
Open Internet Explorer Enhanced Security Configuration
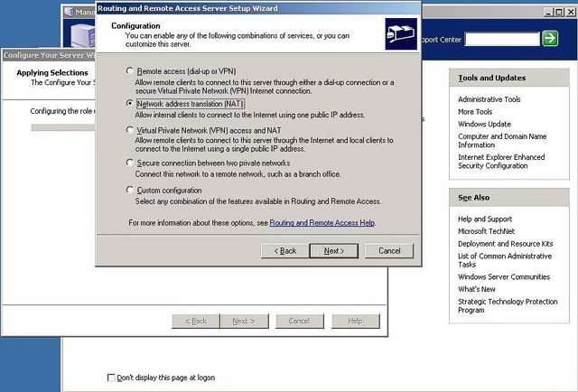pos(501,162)
